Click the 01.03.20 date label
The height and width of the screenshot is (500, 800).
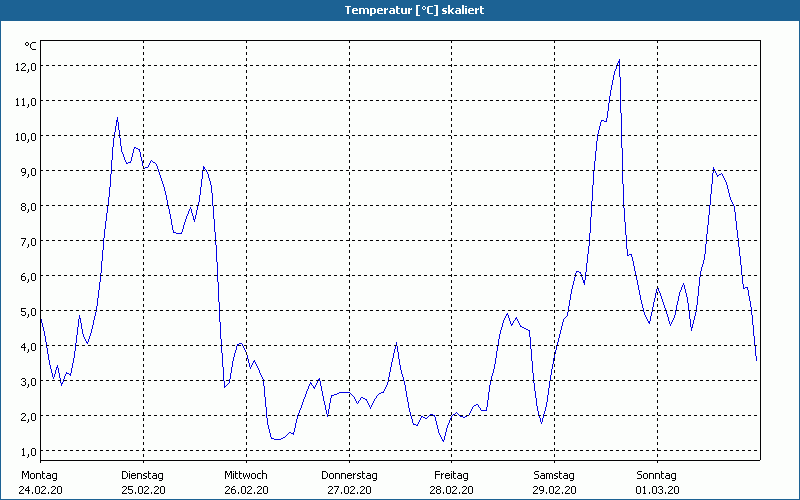[657, 490]
